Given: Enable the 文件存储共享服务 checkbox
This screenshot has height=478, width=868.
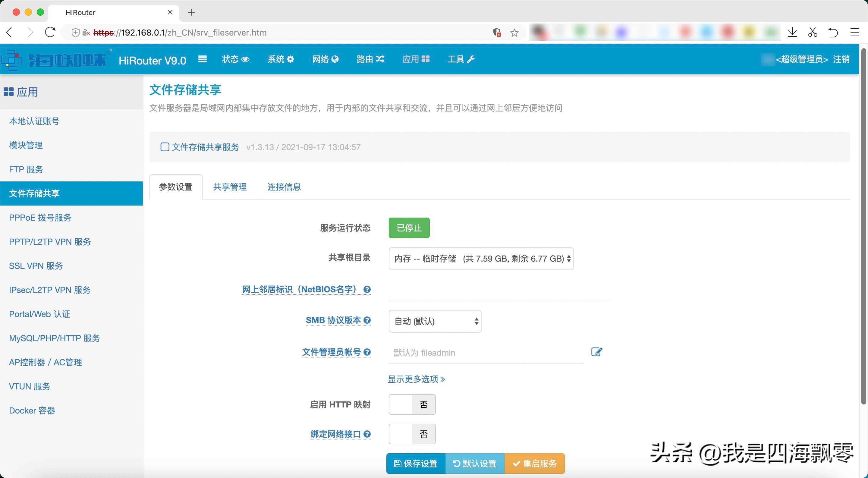Looking at the screenshot, I should tap(165, 147).
